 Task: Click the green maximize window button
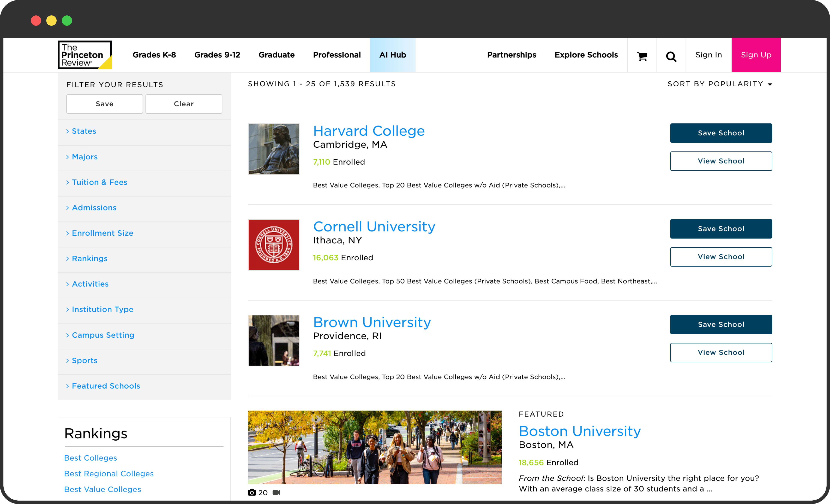[67, 21]
